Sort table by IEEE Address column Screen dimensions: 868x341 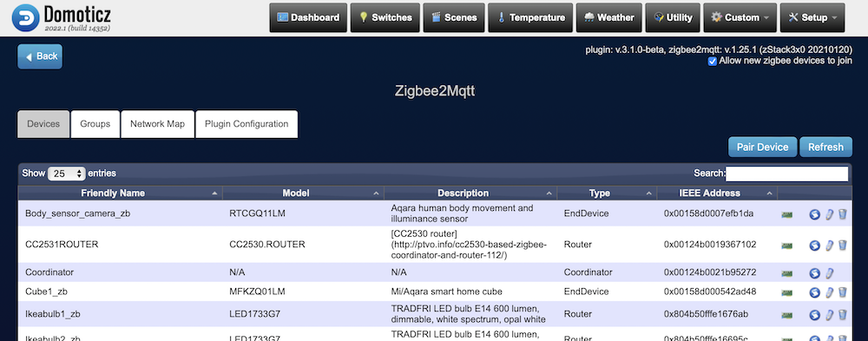(x=717, y=193)
